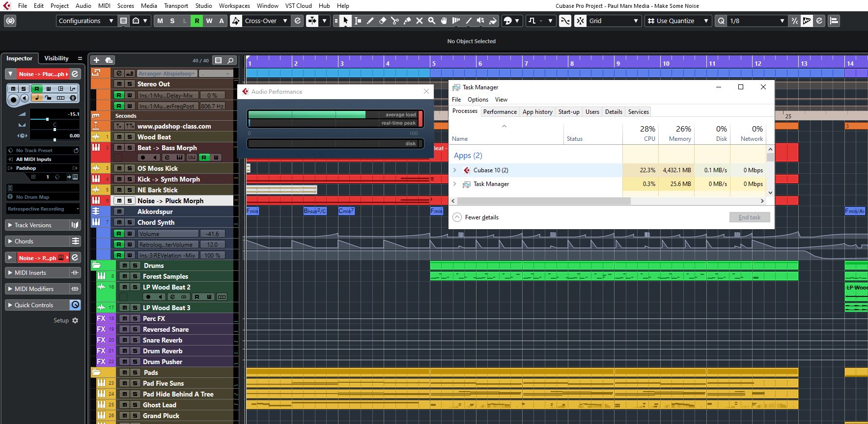Click bar 9 on the timeline ruler

point(618,63)
